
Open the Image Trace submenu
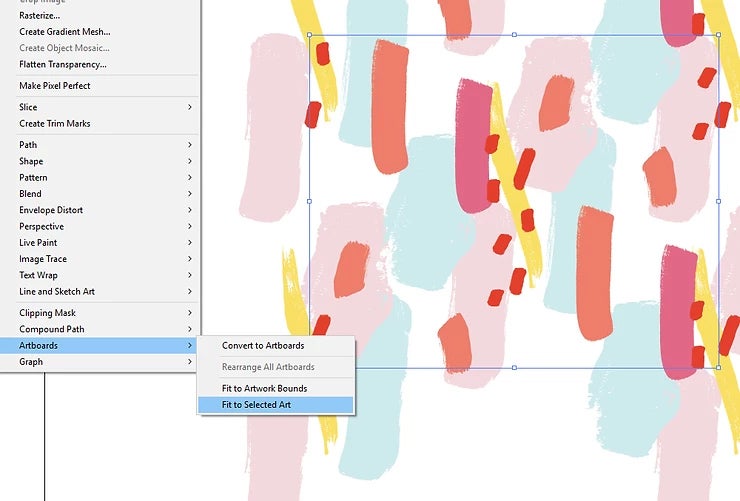click(x=100, y=259)
